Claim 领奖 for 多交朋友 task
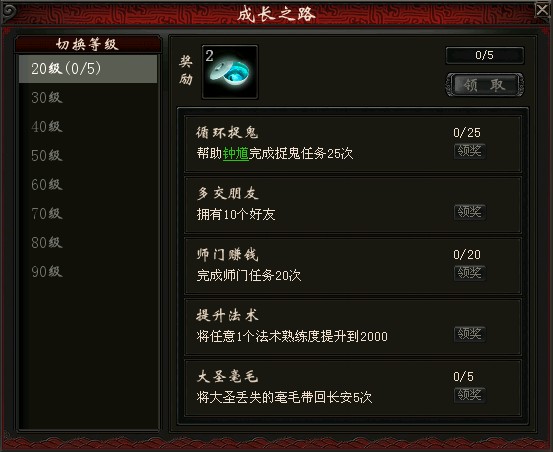Image resolution: width=553 pixels, height=452 pixels. coord(470,212)
